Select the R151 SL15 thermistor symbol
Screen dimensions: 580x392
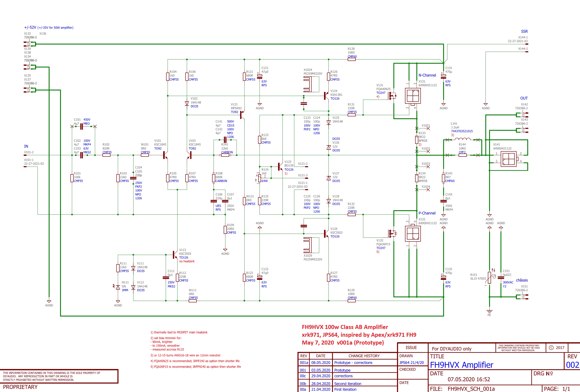coord(489,277)
